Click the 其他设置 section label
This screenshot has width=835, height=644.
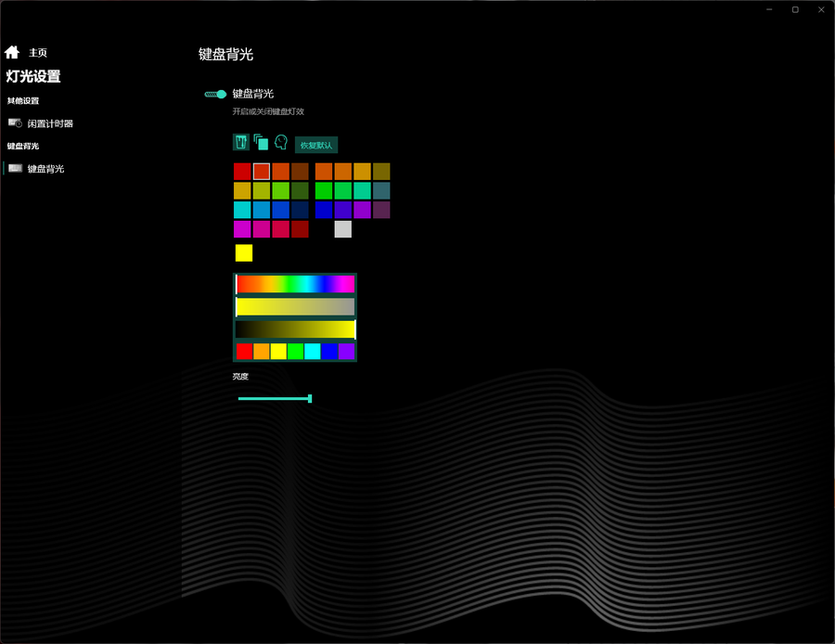pyautogui.click(x=23, y=100)
